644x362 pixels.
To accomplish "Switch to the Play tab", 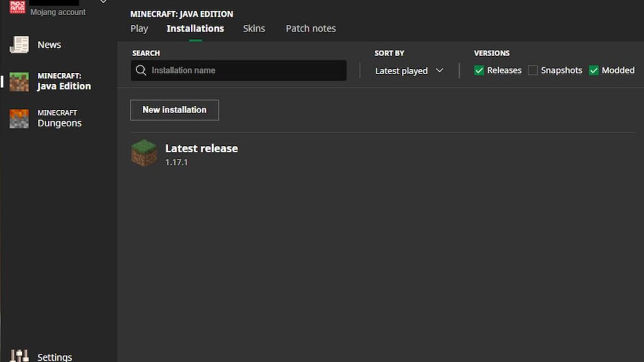I will coord(139,28).
